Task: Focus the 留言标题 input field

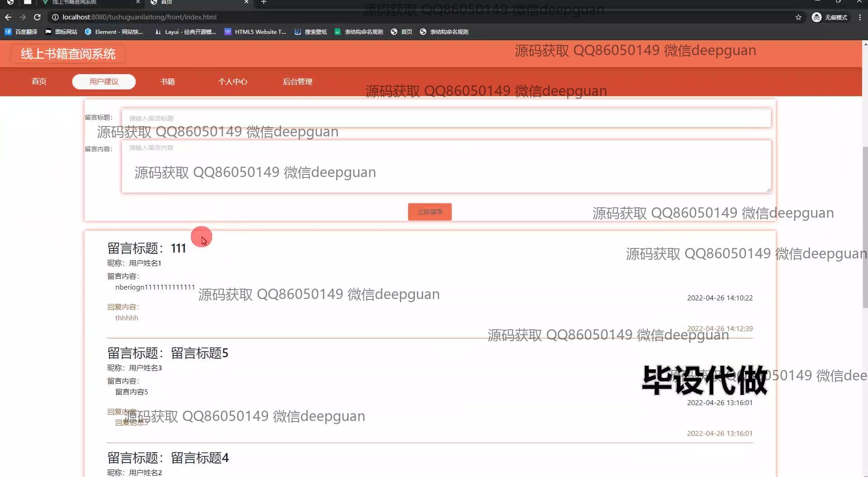Action: pyautogui.click(x=446, y=118)
